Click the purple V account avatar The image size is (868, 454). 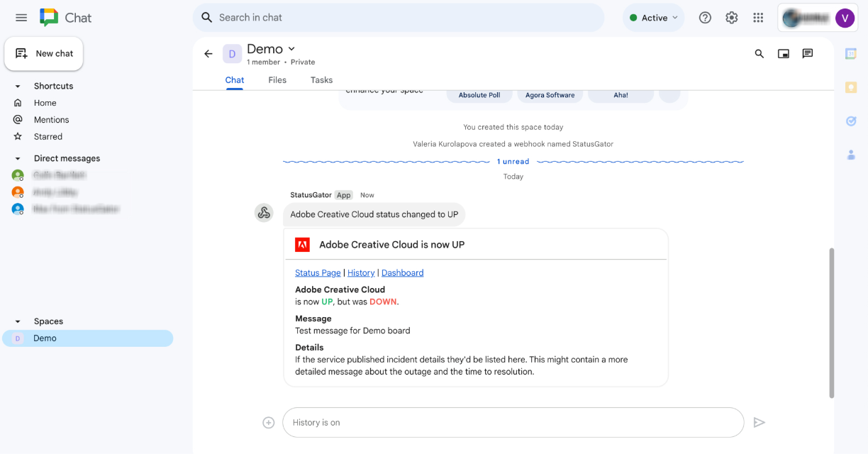pyautogui.click(x=845, y=18)
